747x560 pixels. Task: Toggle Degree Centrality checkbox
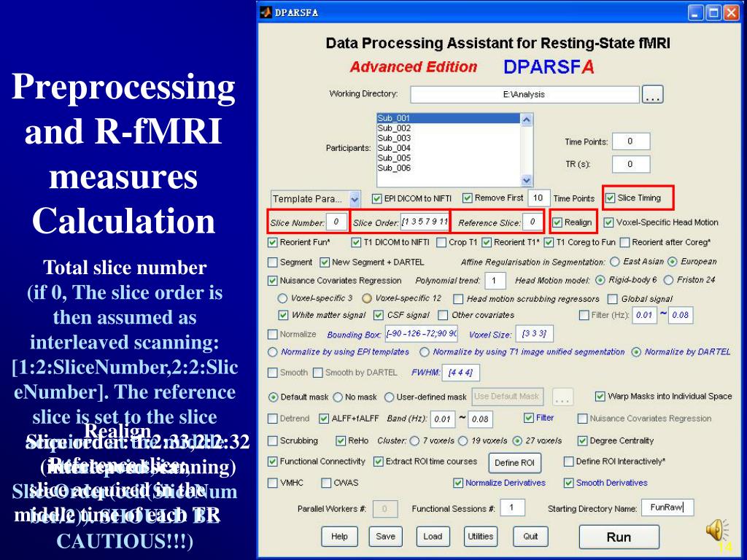coord(582,441)
